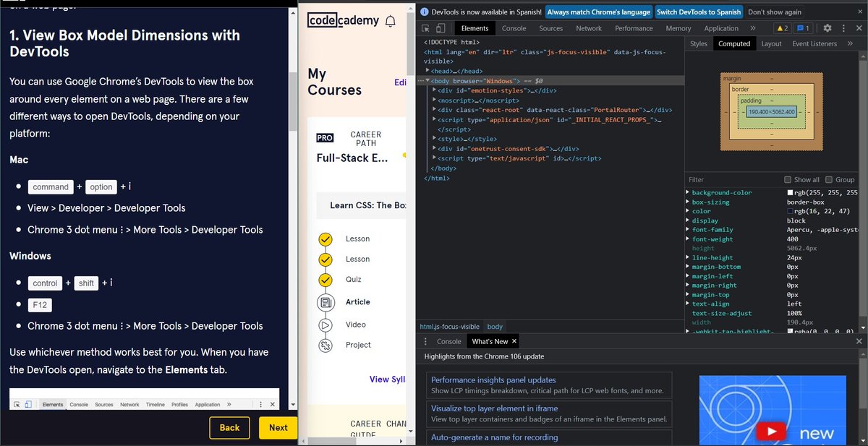Click the computed styles Filter field
The height and width of the screenshot is (446, 868).
[733, 179]
